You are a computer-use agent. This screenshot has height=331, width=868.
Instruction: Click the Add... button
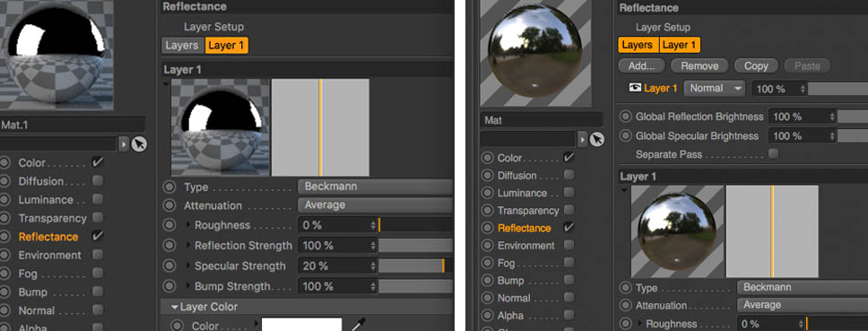point(642,65)
